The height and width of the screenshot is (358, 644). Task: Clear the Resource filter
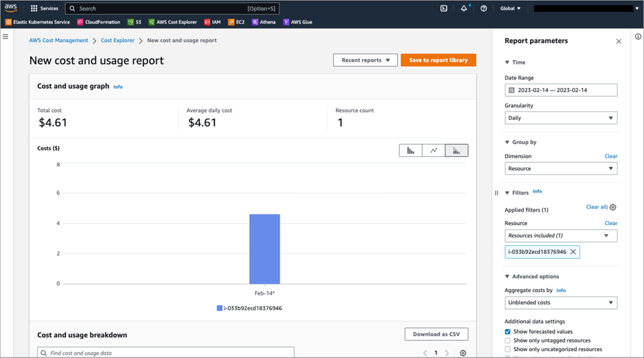611,223
